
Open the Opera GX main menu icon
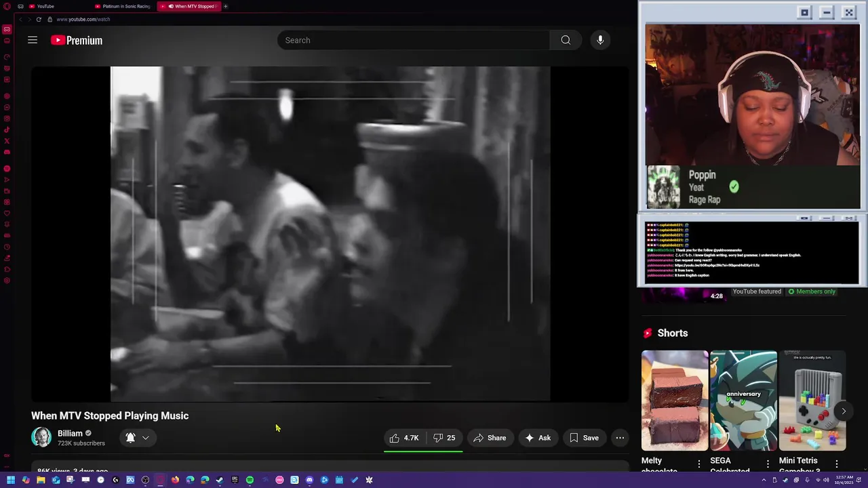tap(7, 6)
